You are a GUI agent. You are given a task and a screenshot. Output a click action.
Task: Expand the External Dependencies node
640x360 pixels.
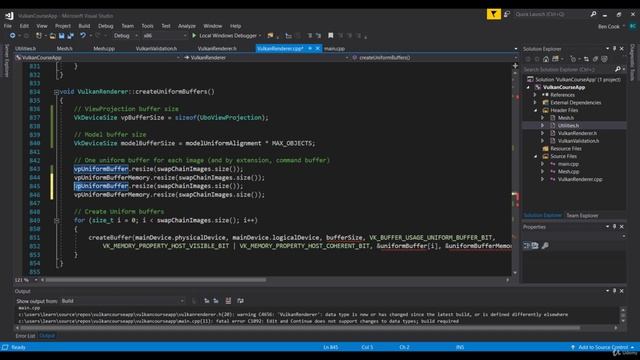pyautogui.click(x=535, y=103)
